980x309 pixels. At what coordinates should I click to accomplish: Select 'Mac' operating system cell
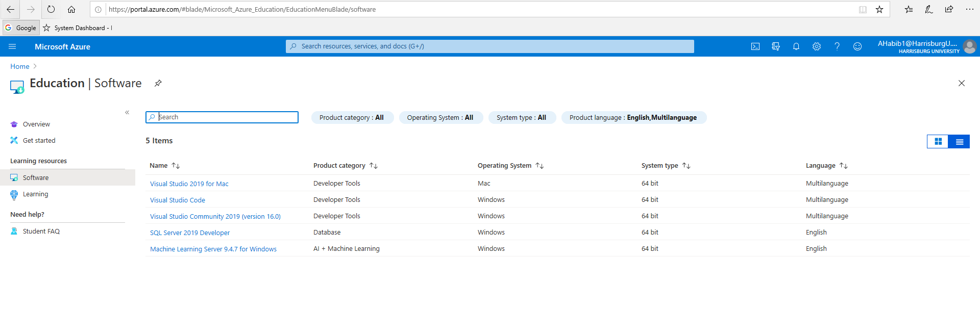(484, 183)
